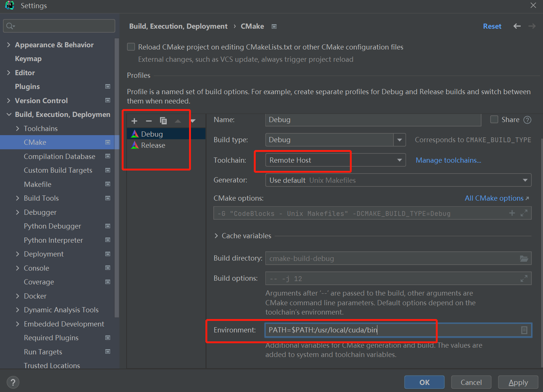543x392 pixels.
Task: Navigate back with the left arrow
Action: (x=517, y=26)
